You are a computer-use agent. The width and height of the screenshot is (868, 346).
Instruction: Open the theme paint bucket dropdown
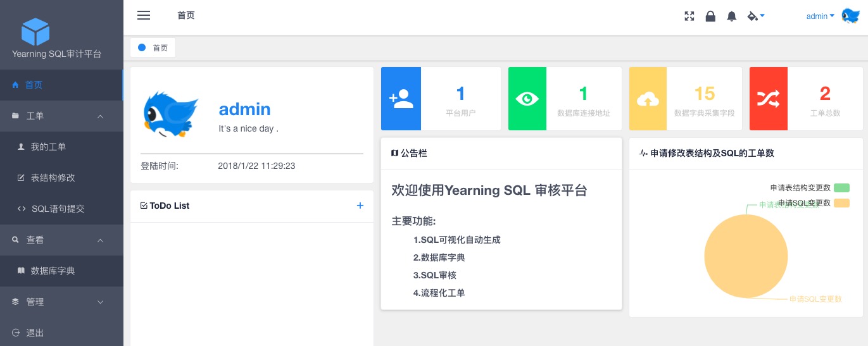pyautogui.click(x=756, y=16)
